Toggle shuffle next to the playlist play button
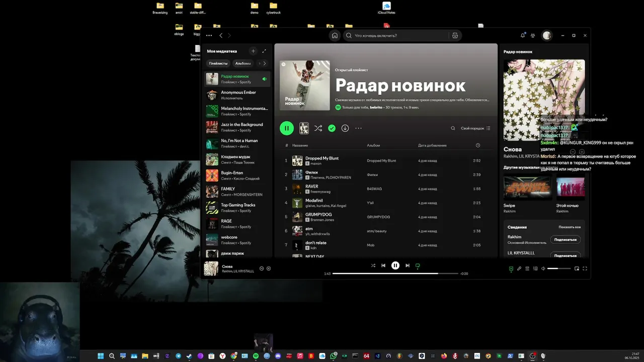Viewport: 644px width, 362px height. click(318, 128)
